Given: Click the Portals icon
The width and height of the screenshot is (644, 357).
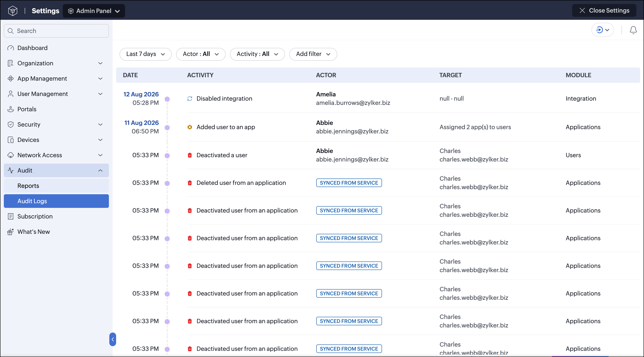Looking at the screenshot, I should tap(10, 109).
